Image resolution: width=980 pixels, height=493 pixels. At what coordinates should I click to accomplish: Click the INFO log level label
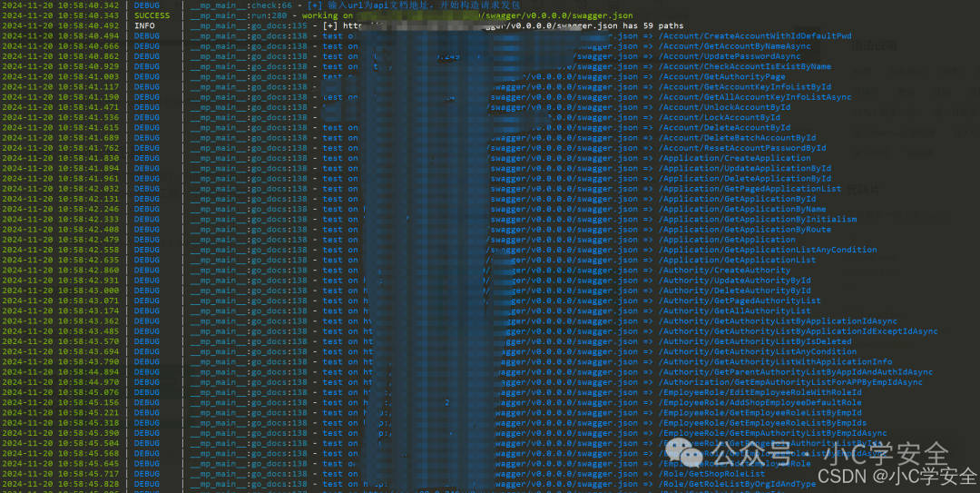tap(144, 25)
